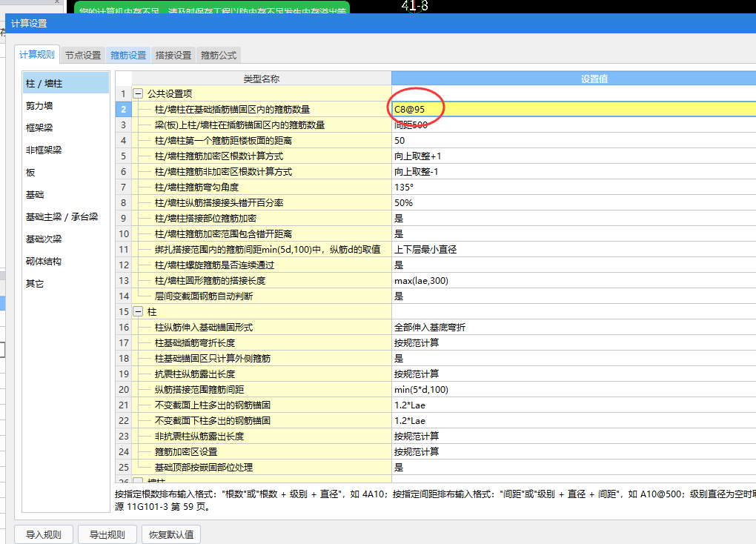The width and height of the screenshot is (756, 544).
Task: Click the 导出规则 button
Action: [x=107, y=534]
